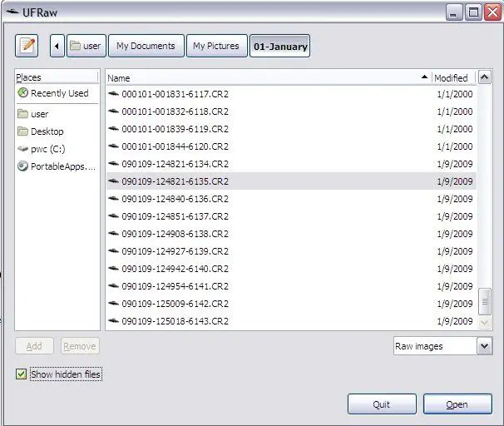Open Recently Used in Places

(x=57, y=93)
